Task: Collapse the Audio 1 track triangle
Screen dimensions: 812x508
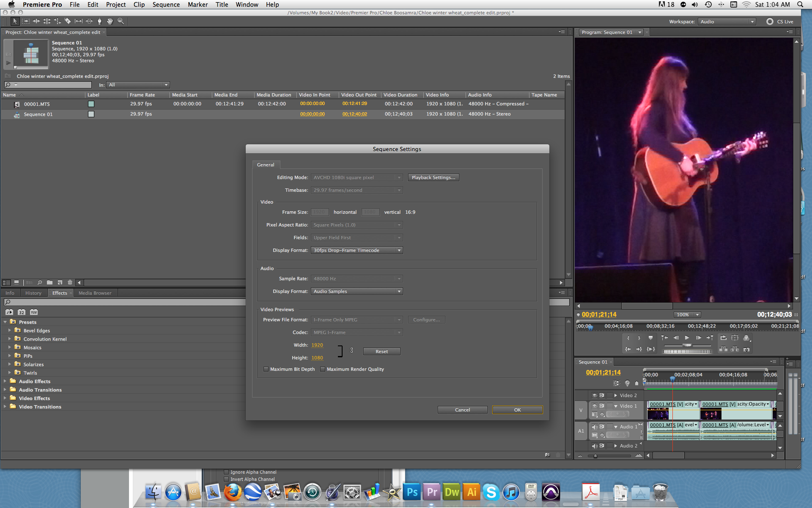Action: (x=616, y=427)
